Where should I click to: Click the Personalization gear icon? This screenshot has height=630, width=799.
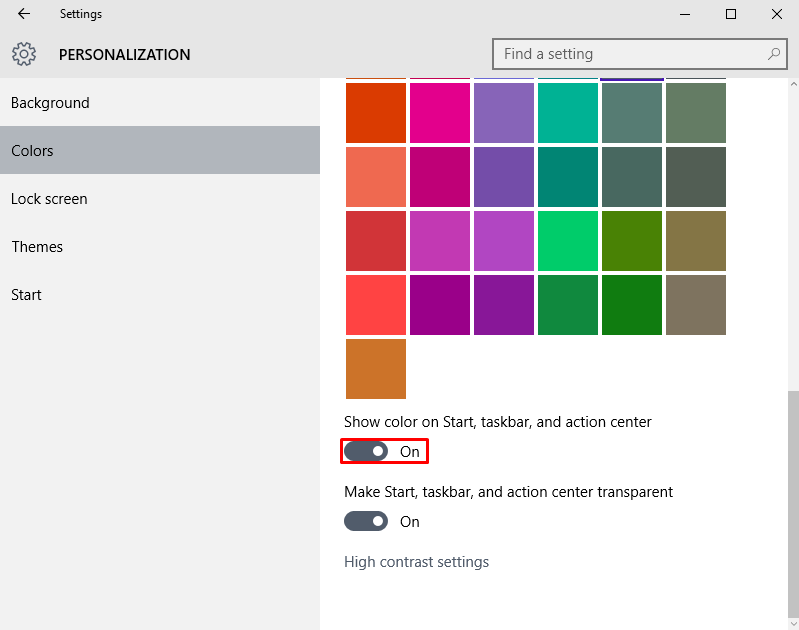point(24,54)
